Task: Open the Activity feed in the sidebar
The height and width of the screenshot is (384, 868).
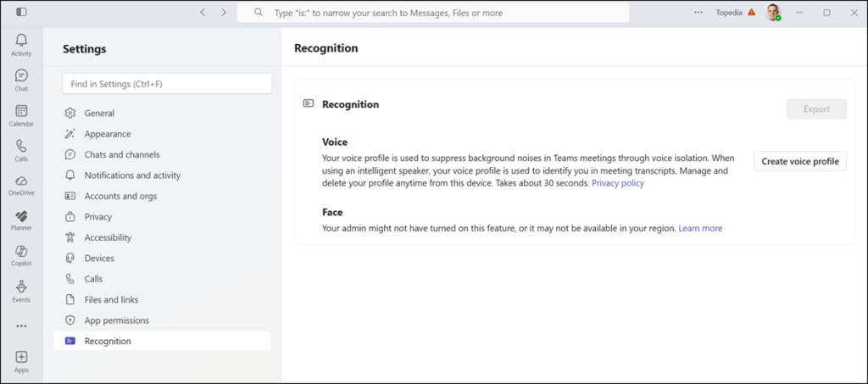Action: pyautogui.click(x=21, y=45)
